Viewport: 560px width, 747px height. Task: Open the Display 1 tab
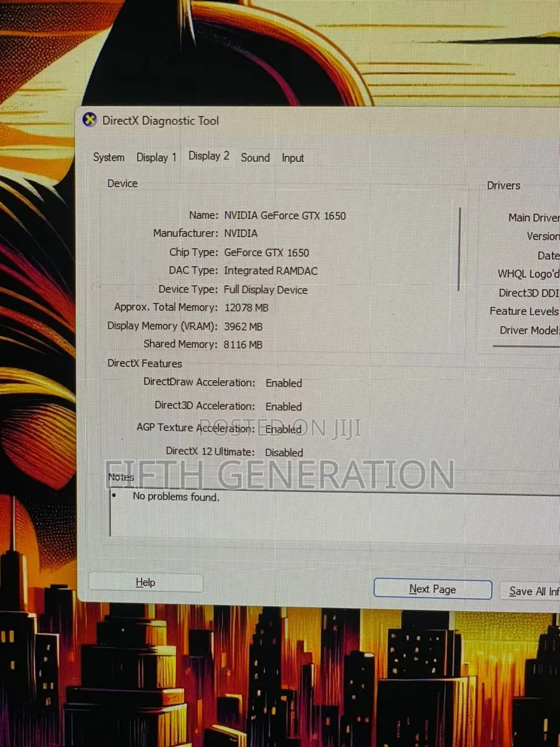156,157
